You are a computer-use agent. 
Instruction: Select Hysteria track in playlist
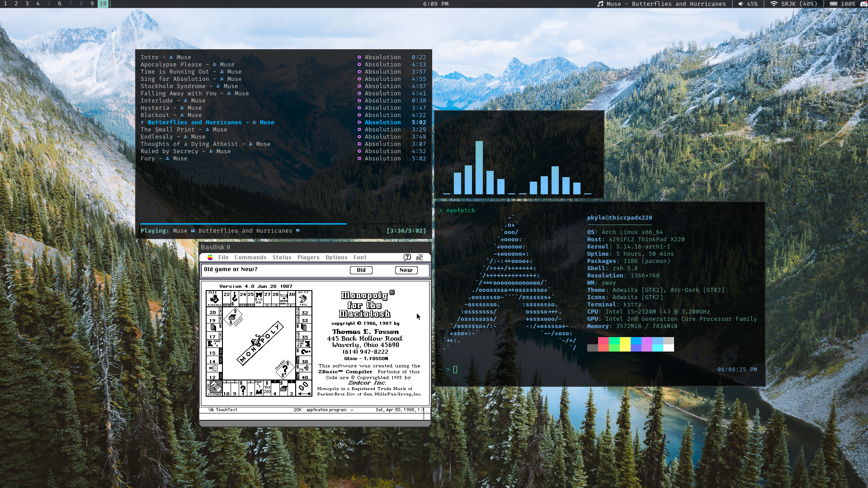(155, 108)
